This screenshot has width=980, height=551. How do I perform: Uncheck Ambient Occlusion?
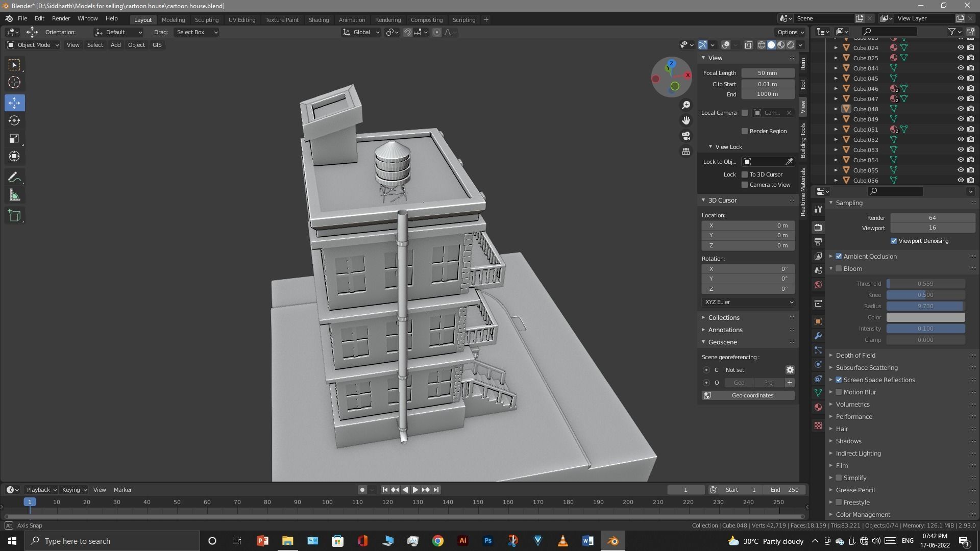[839, 257]
